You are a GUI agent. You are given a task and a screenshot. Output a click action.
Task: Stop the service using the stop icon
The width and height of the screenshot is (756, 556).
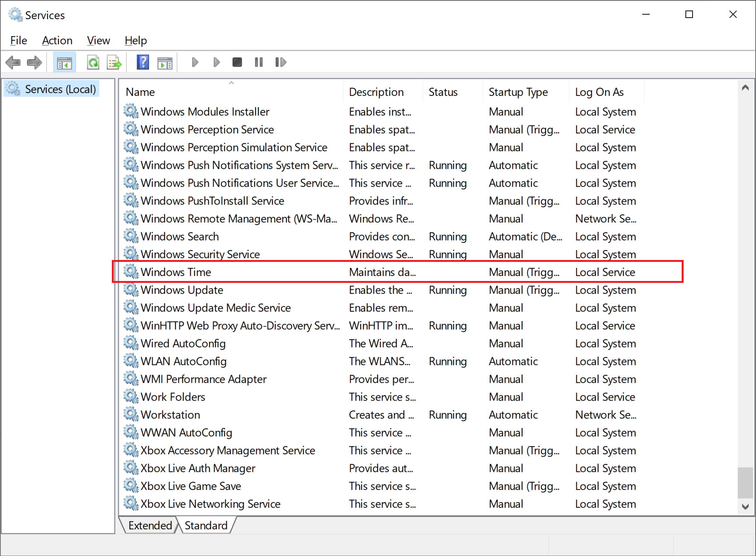coord(237,62)
